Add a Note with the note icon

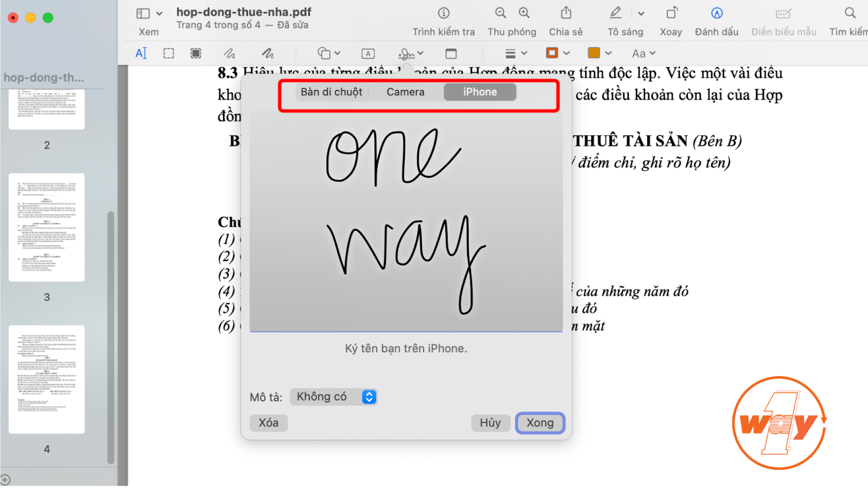click(451, 53)
